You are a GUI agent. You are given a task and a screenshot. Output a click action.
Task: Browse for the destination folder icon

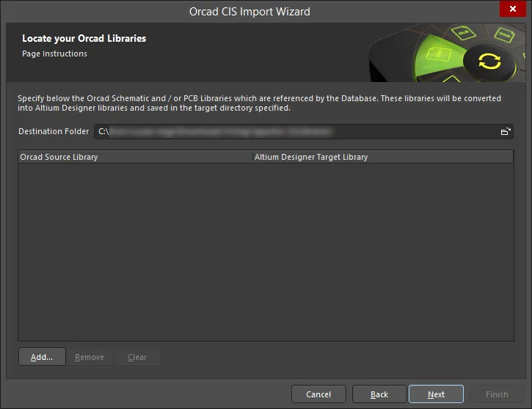coord(506,131)
